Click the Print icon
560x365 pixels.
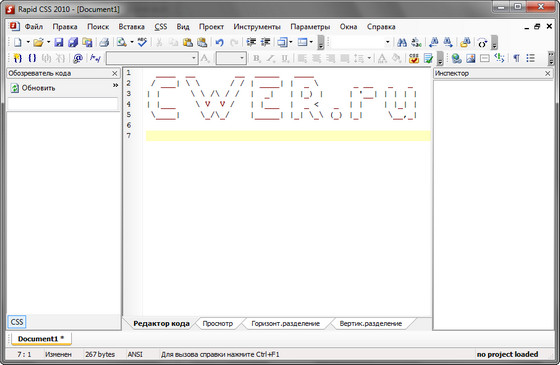pos(104,42)
